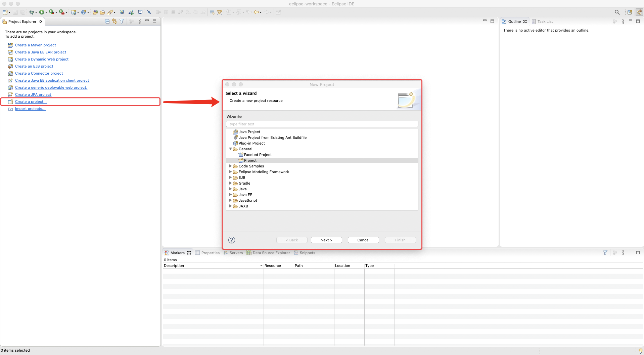Viewport: 644px width, 355px height.
Task: Click Import projects... link
Action: [30, 109]
